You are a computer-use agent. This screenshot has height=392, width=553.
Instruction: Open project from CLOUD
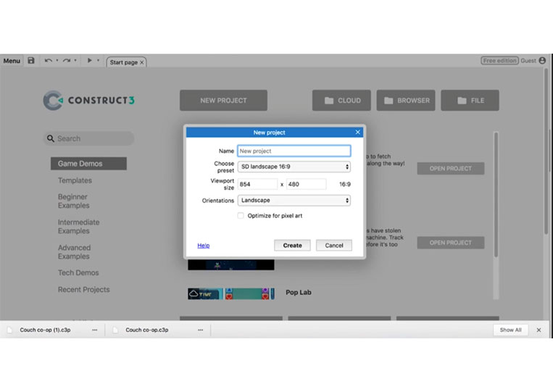click(341, 101)
